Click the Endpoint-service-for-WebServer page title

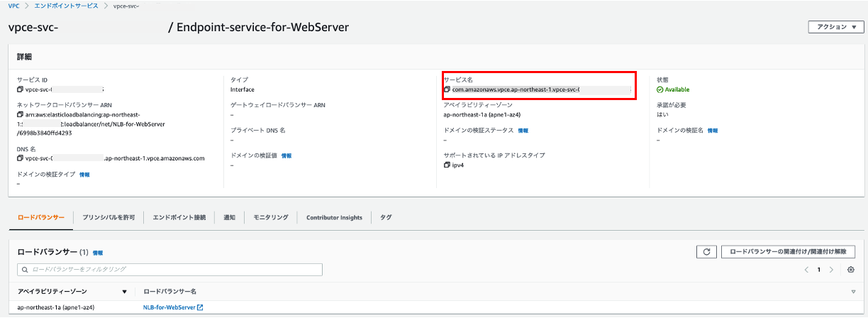click(262, 28)
